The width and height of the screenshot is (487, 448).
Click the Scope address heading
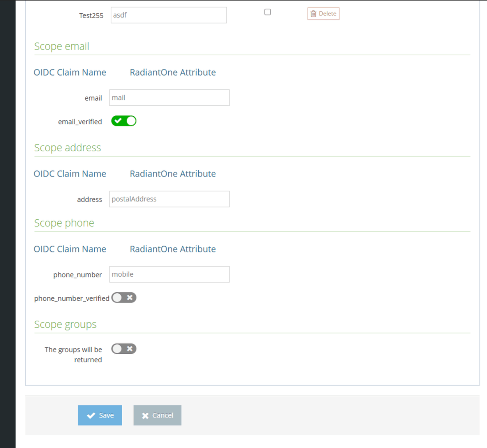68,148
